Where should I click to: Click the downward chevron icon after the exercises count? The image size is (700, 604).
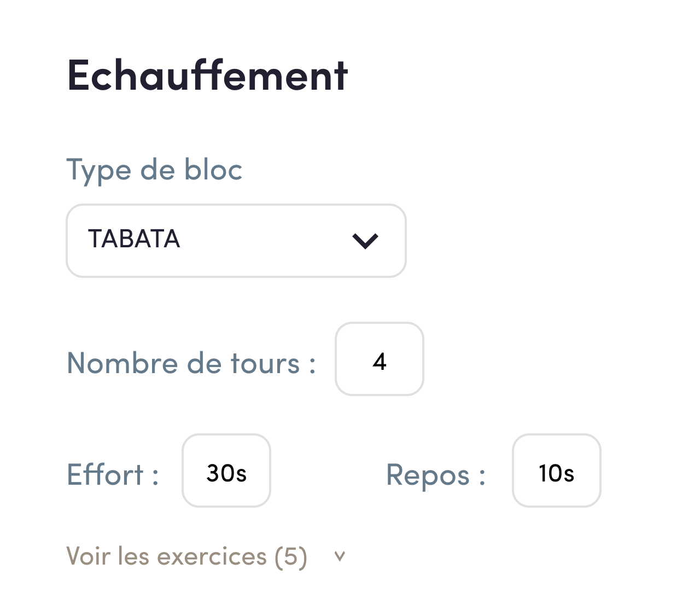pyautogui.click(x=340, y=556)
